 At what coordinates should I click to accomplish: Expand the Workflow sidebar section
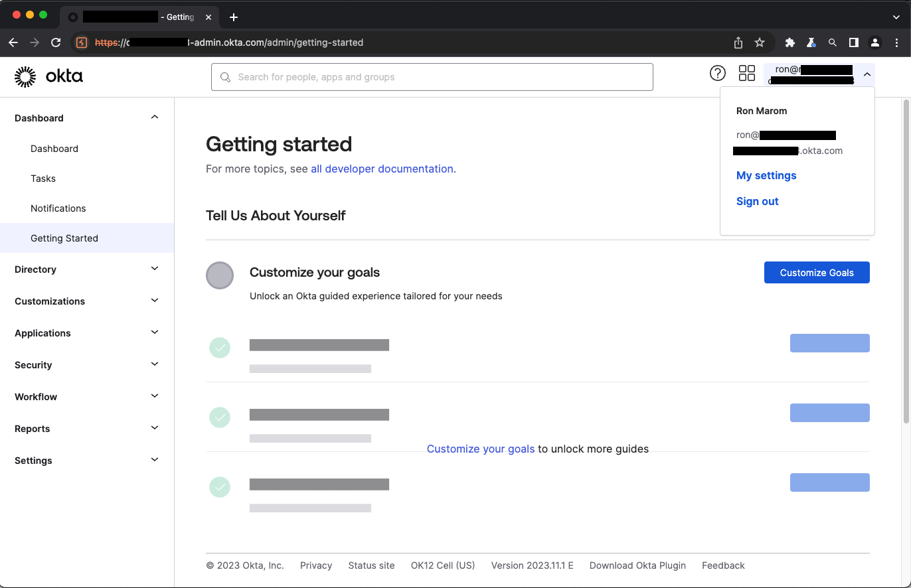155,396
